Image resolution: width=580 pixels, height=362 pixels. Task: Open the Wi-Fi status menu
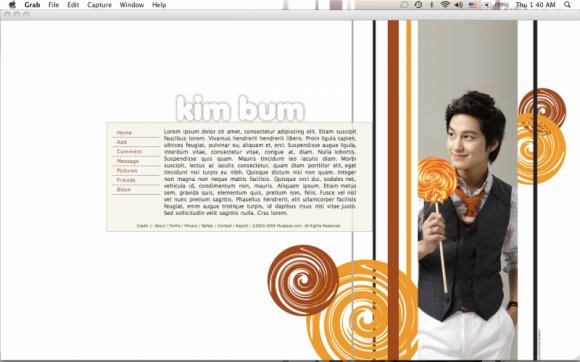point(445,5)
